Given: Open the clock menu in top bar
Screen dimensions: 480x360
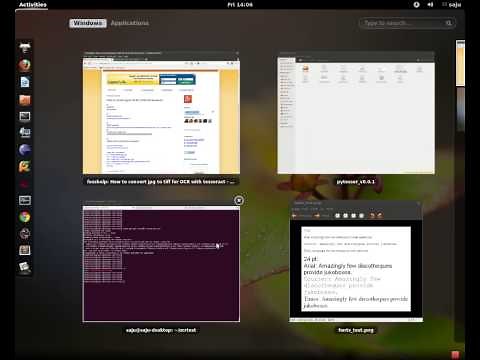Looking at the screenshot, I should click(x=240, y=5).
